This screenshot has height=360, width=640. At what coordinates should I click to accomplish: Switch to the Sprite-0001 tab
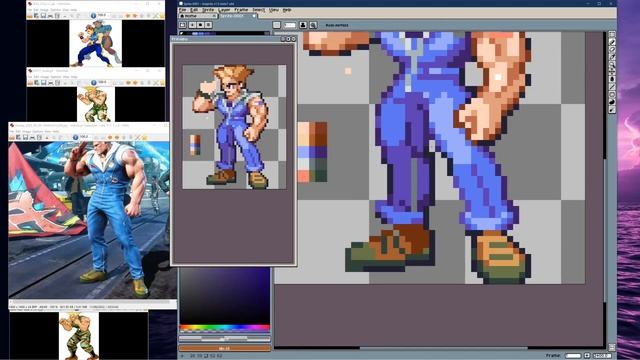(x=238, y=16)
